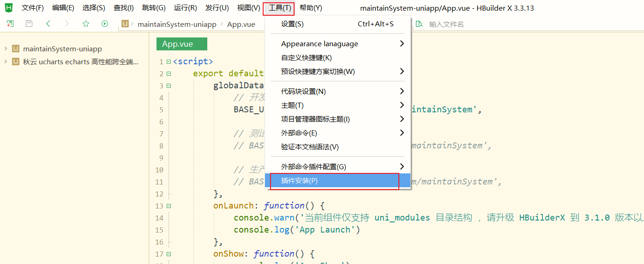Open 帮助(Y) menu

pos(311,8)
